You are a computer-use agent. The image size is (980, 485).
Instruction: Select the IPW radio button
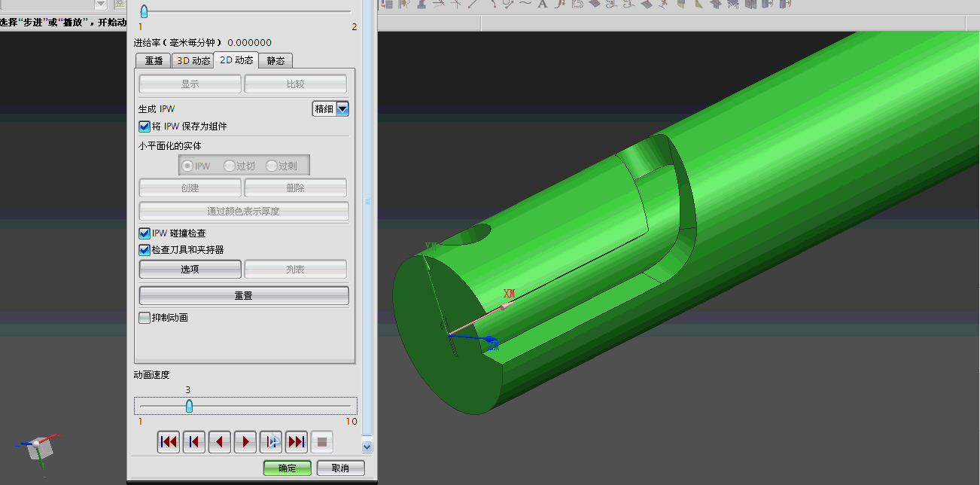tap(188, 166)
